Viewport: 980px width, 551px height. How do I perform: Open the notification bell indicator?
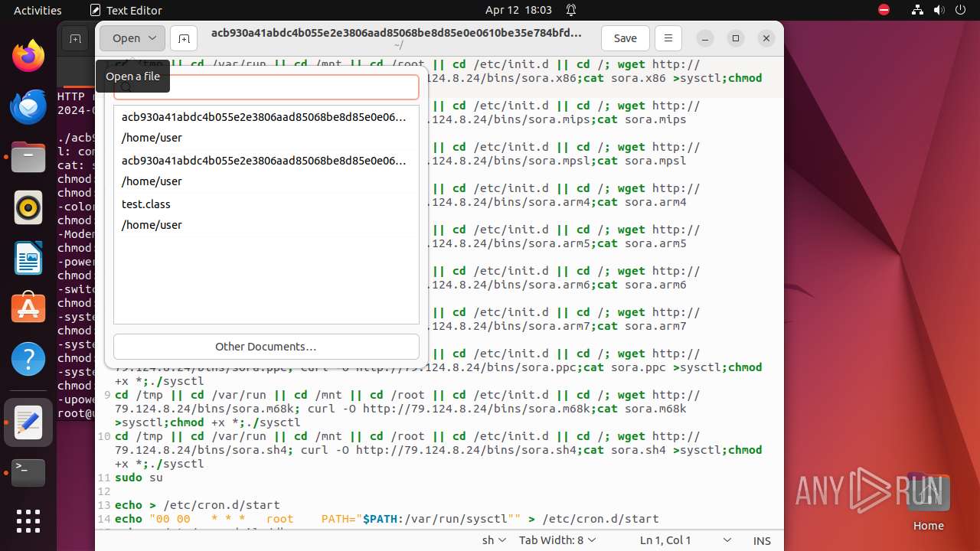tap(571, 10)
